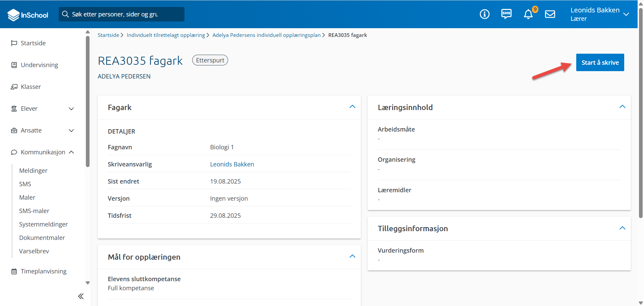The width and height of the screenshot is (644, 306).
Task: Open Varselbrev in sidebar
Action: [34, 251]
